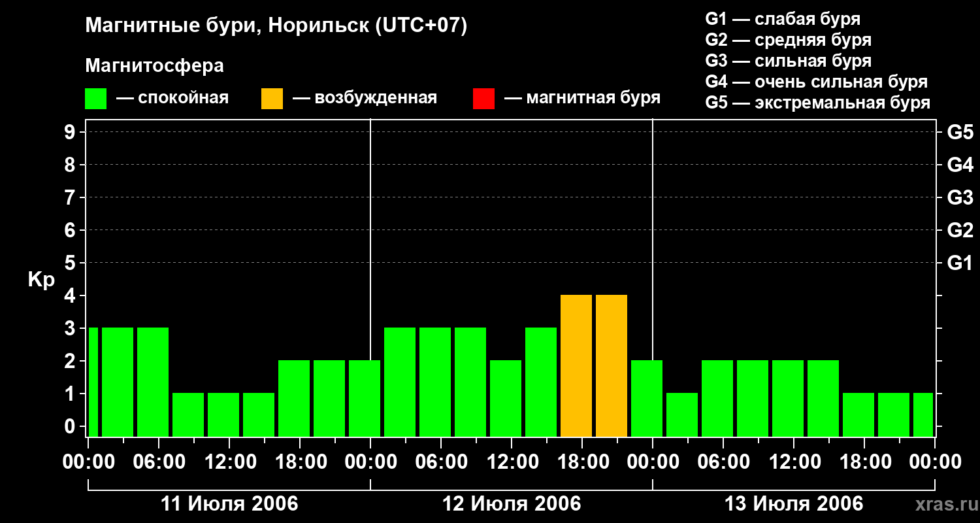The image size is (980, 523).
Task: Click the '18:00' time label for 11 Июля
Action: coord(300,462)
